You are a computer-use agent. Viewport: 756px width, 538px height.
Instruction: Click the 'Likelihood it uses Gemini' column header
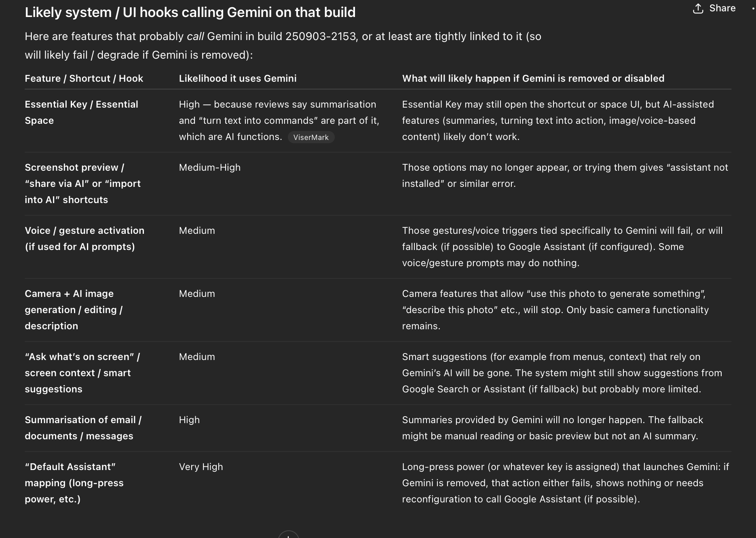coord(237,78)
